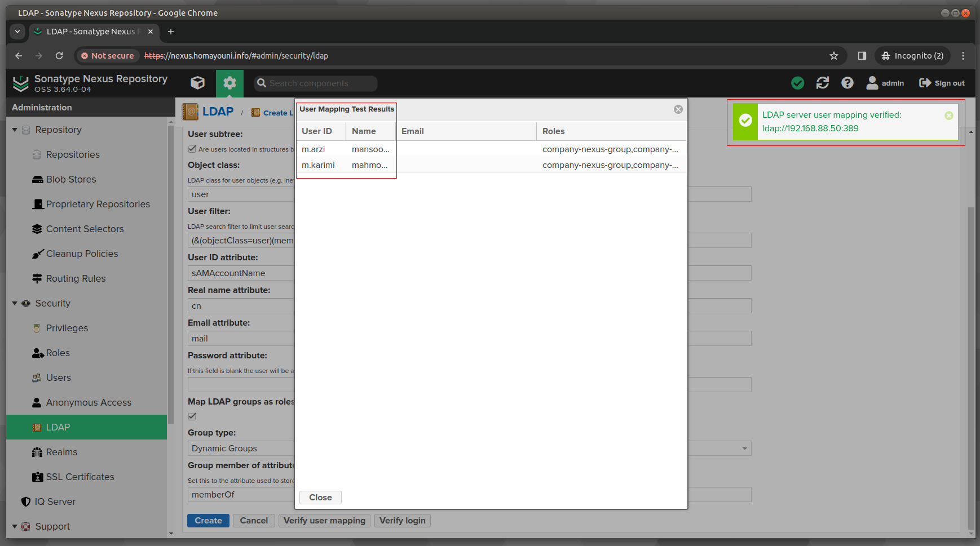
Task: Open the admin user account
Action: [x=885, y=83]
